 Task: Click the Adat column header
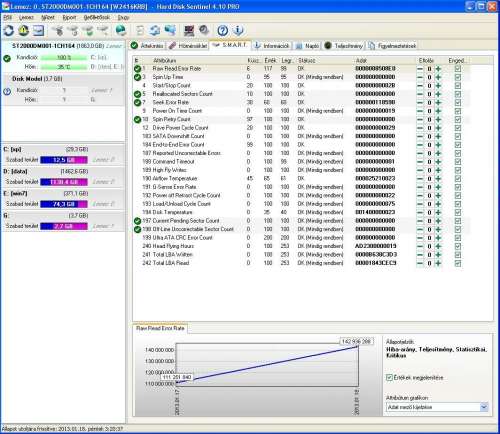361,60
